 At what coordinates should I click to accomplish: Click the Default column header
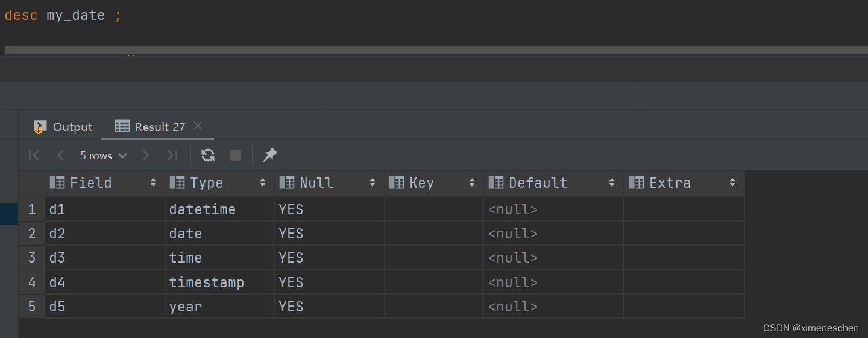(538, 183)
